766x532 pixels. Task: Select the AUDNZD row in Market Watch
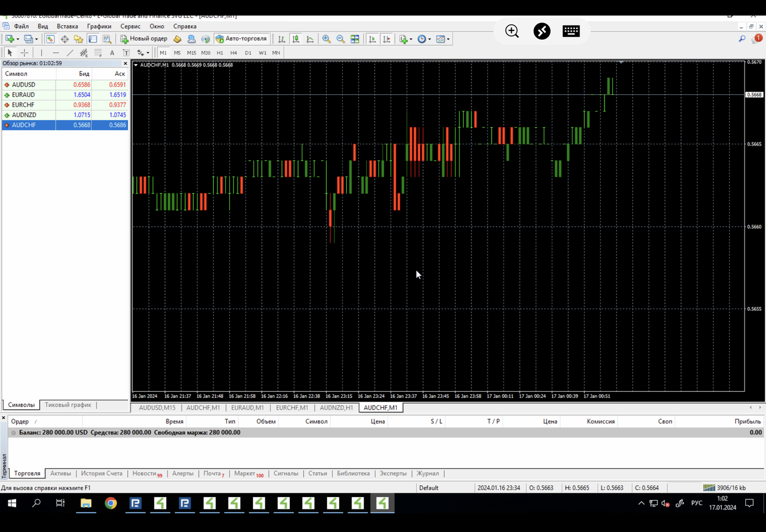click(x=65, y=115)
